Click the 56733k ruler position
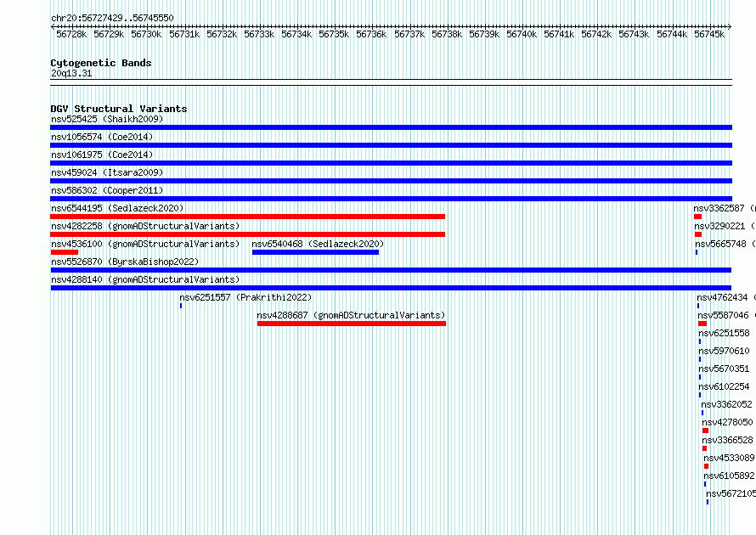Viewport: 756px width, 535px height. pos(259,34)
